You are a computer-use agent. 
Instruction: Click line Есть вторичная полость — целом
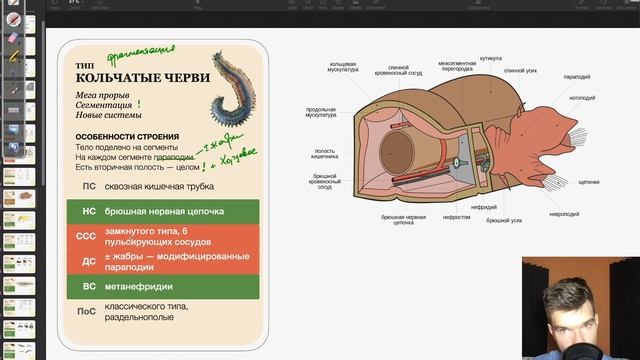[x=137, y=167]
